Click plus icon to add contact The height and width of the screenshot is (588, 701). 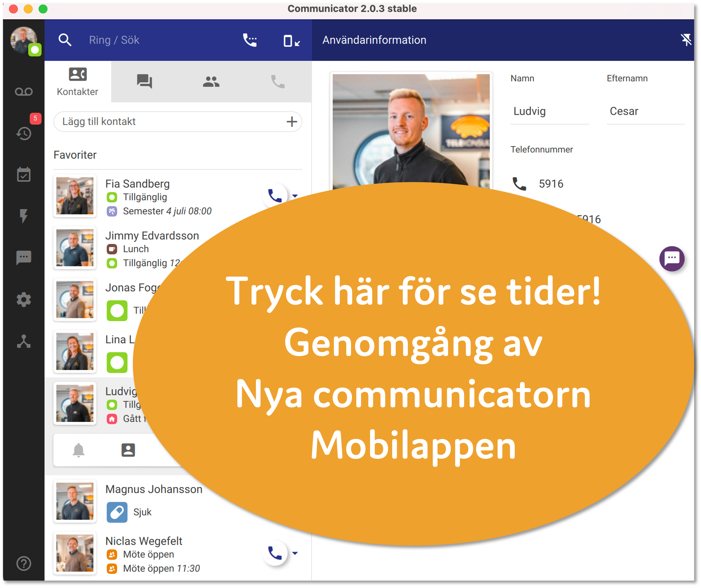pyautogui.click(x=292, y=122)
